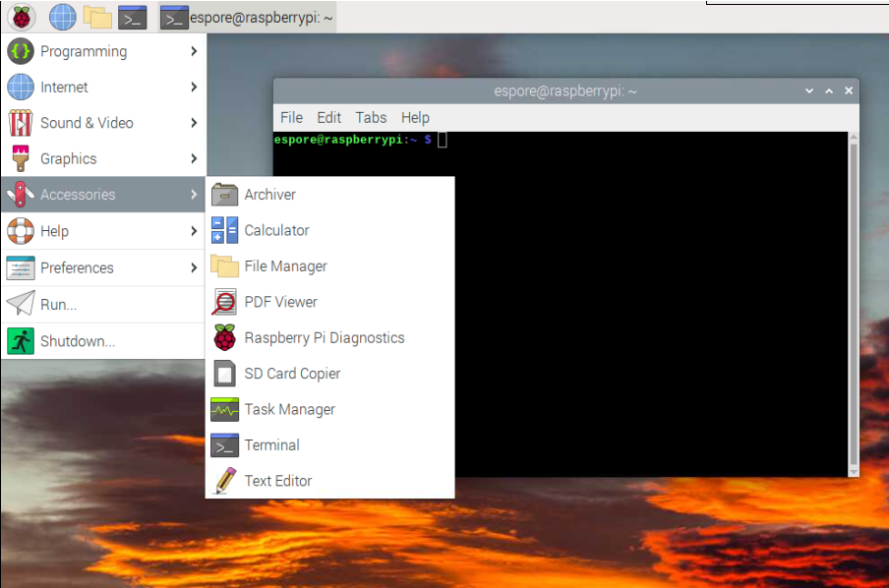Open the Preferences menu label
Screen dimensions: 889x588
coord(77,267)
